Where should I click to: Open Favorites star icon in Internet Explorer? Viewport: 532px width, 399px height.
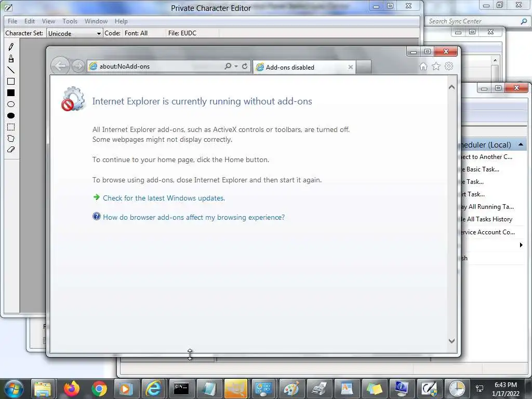(x=436, y=66)
